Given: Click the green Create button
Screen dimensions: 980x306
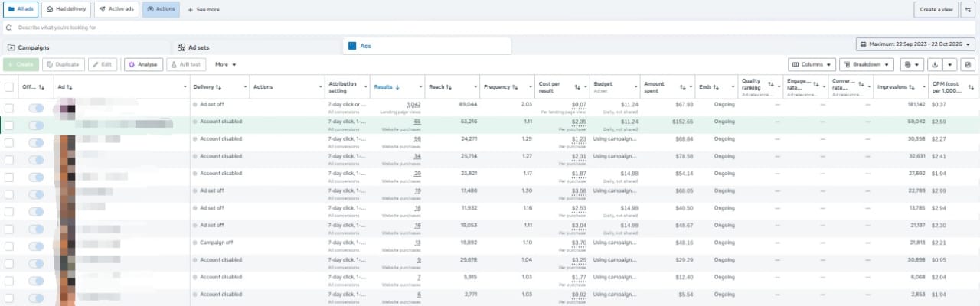Looking at the screenshot, I should pos(21,65).
